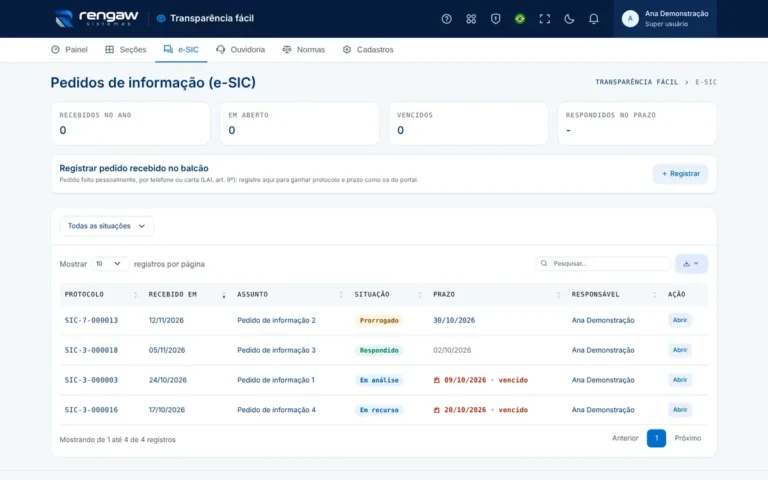768x480 pixels.
Task: Toggle fullscreen mode icon
Action: (545, 19)
